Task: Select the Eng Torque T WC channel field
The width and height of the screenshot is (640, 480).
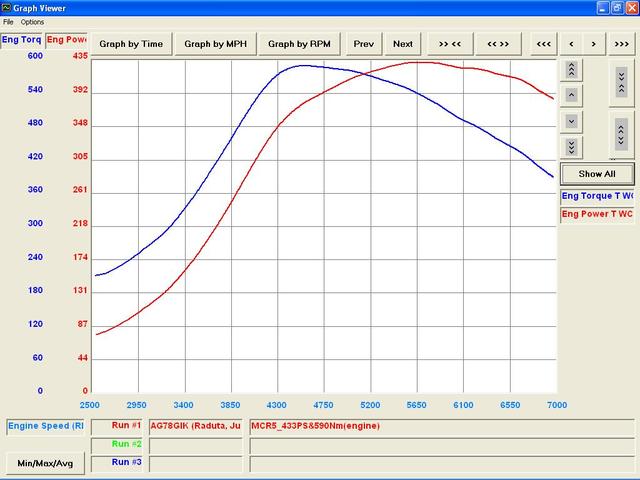Action: point(597,196)
